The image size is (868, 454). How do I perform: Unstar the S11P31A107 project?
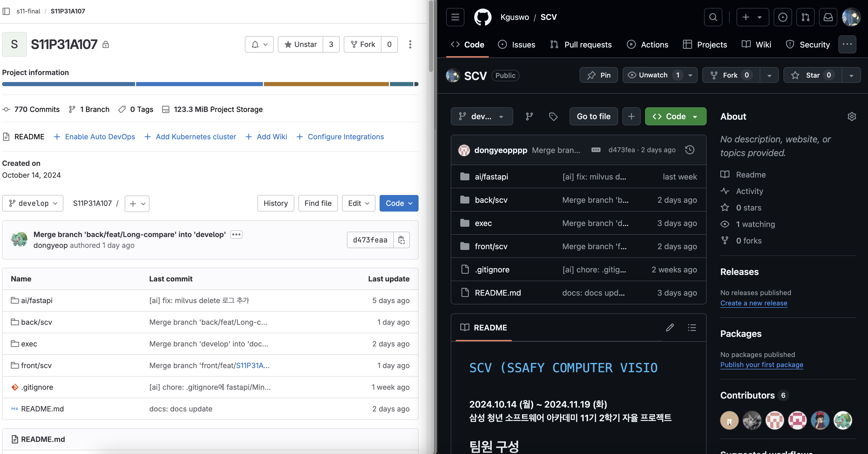[300, 45]
